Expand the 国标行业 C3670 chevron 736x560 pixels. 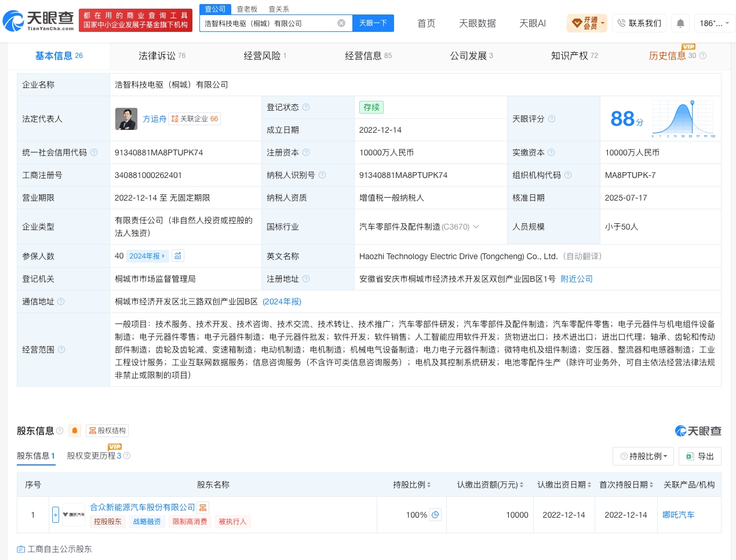pyautogui.click(x=476, y=227)
